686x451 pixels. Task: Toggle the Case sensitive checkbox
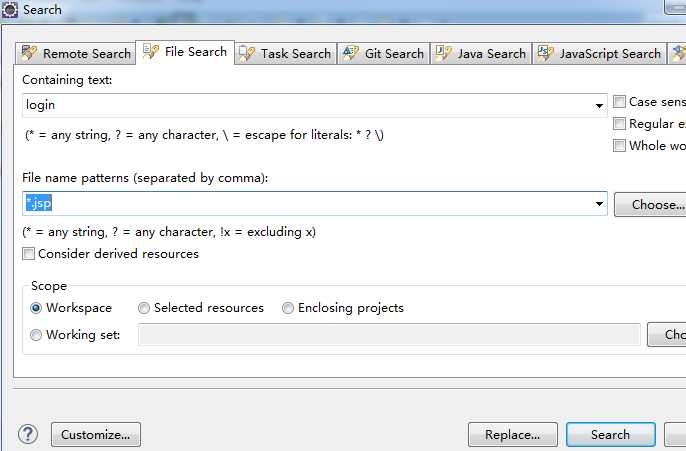(620, 102)
